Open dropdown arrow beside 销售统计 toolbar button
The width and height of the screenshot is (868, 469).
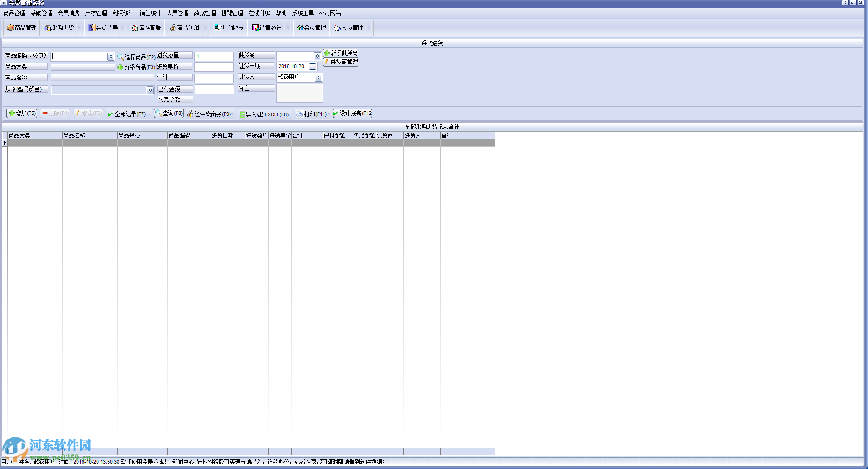click(288, 28)
